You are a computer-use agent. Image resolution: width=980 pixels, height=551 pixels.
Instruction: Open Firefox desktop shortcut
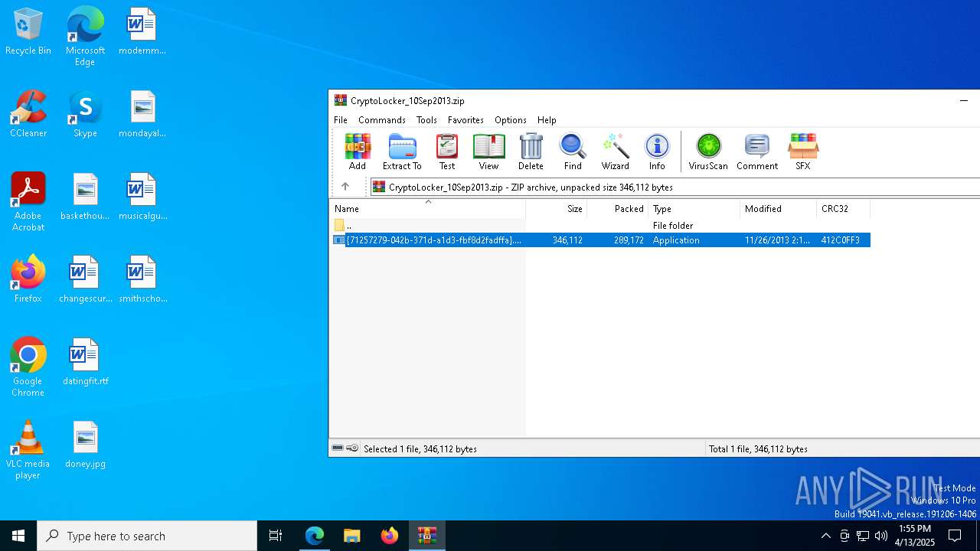[x=28, y=280]
